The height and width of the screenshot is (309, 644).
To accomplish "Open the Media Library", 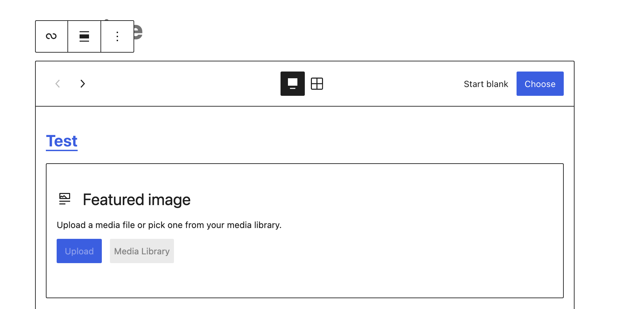I will (142, 251).
